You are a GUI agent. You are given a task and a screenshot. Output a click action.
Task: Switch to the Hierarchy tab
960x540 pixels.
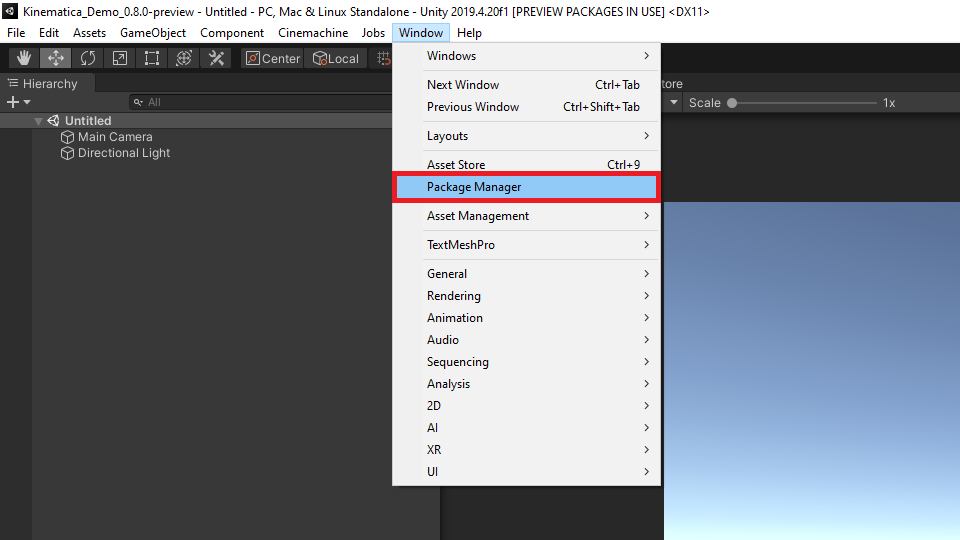[x=48, y=83]
